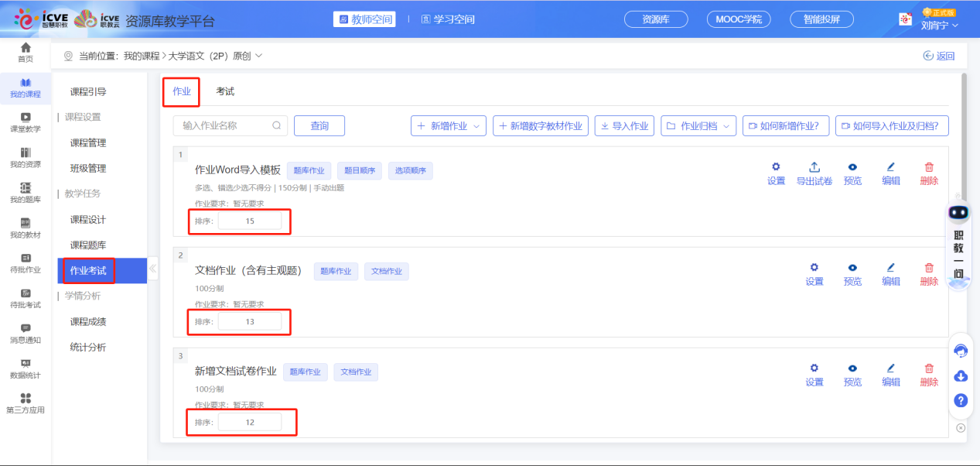
Task: Click the 数据统计 sidebar icon
Action: coord(26,368)
